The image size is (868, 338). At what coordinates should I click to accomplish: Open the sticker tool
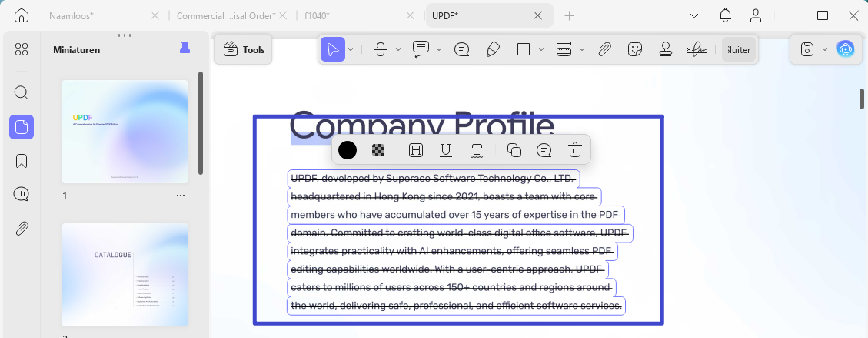[635, 50]
